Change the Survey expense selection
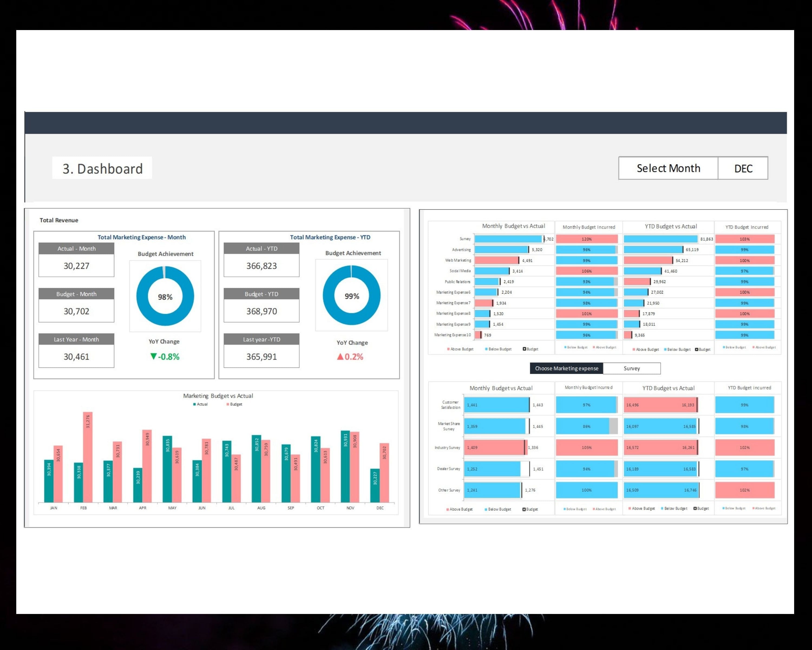Image resolution: width=812 pixels, height=650 pixels. coord(632,368)
